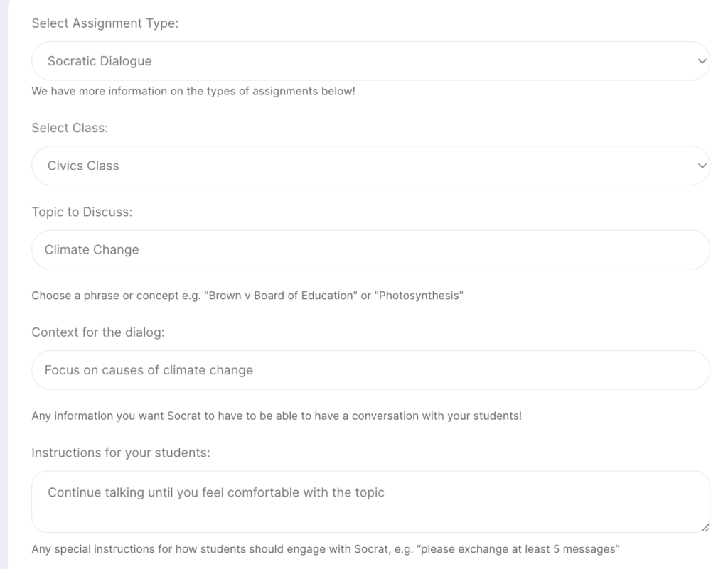Screen dimensions: 728x569
Task: Place cursor in the 'Climate Change' text
Action: [x=92, y=249]
